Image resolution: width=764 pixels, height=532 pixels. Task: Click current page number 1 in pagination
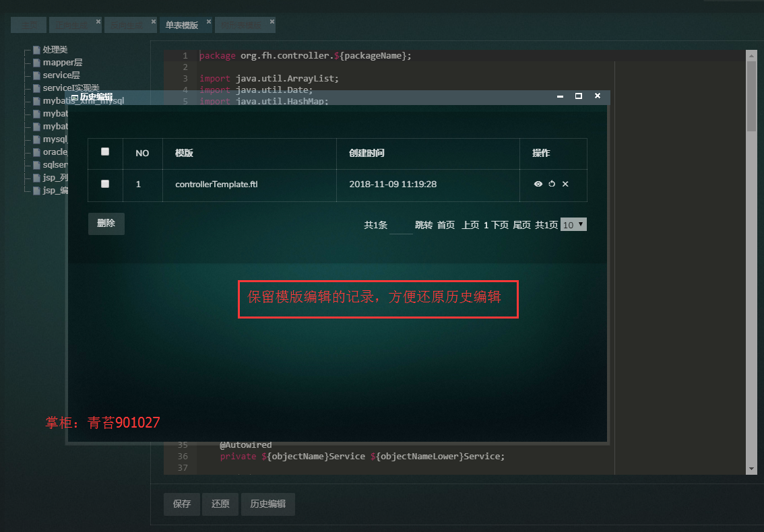click(486, 225)
